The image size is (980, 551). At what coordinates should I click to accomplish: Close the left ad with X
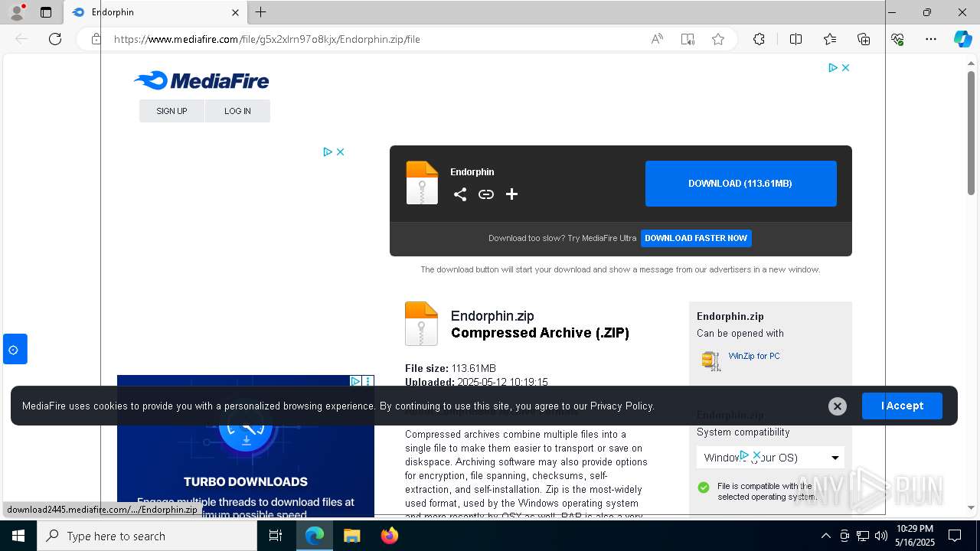341,152
